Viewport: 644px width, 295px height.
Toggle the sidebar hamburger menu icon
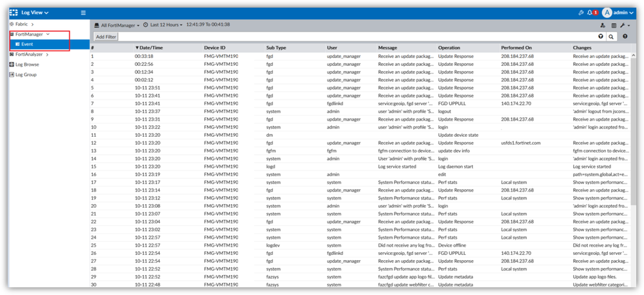pos(83,13)
